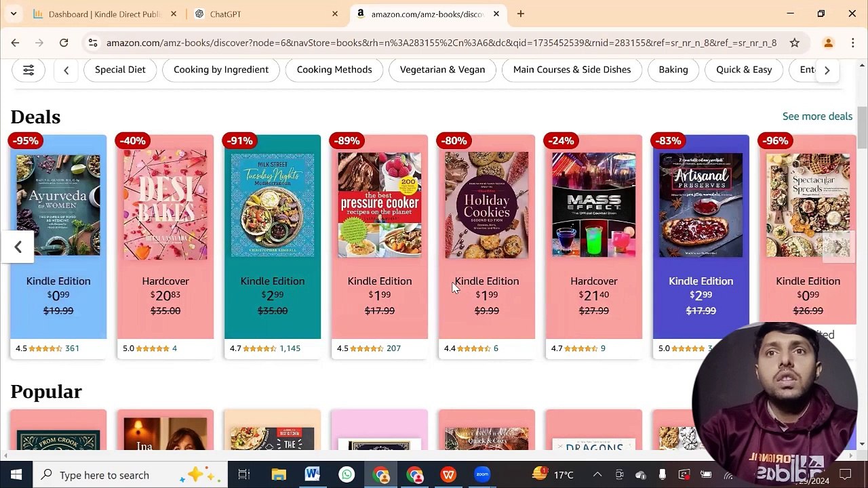This screenshot has height=488, width=868.
Task: Open the filter settings icon beside categories
Action: pyautogui.click(x=28, y=70)
